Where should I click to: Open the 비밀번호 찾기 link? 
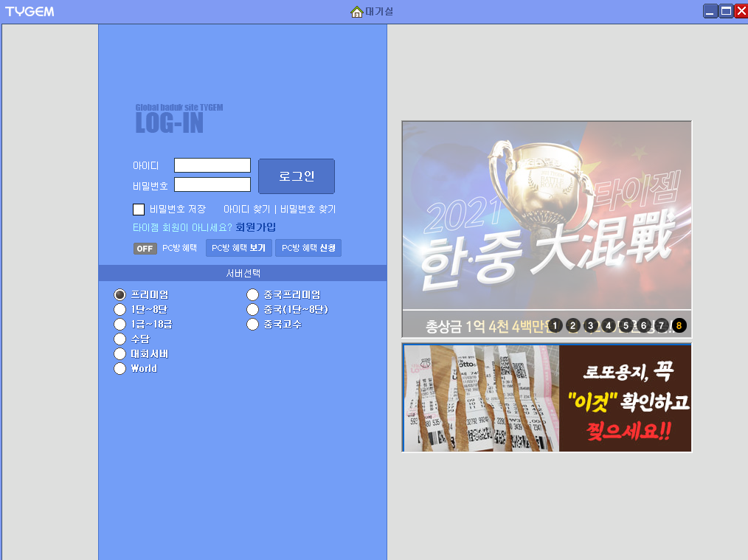pyautogui.click(x=308, y=210)
